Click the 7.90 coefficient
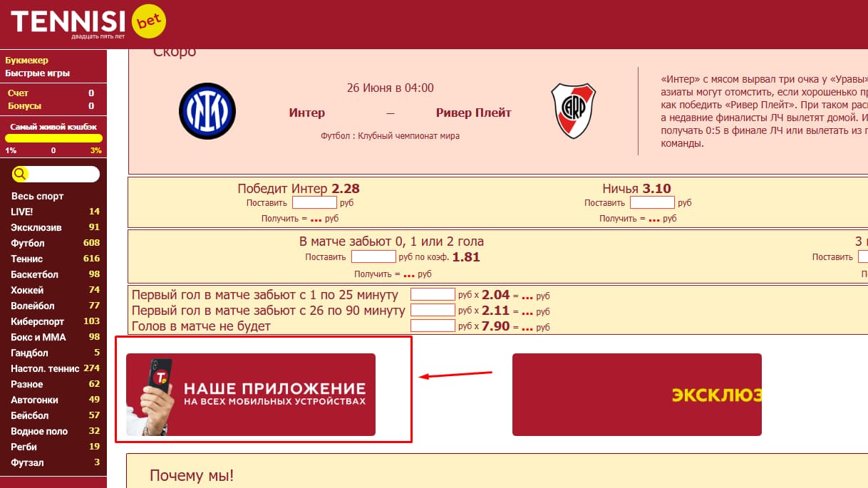The width and height of the screenshot is (868, 488). [x=496, y=326]
